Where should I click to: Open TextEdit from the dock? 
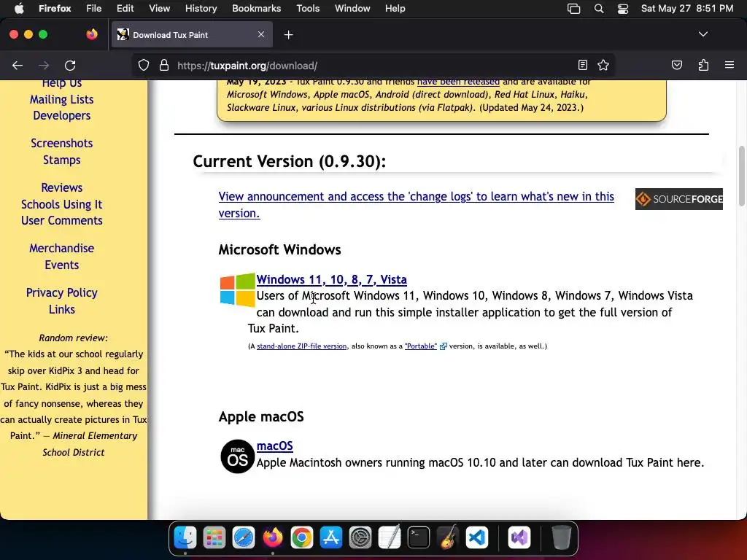pyautogui.click(x=390, y=537)
